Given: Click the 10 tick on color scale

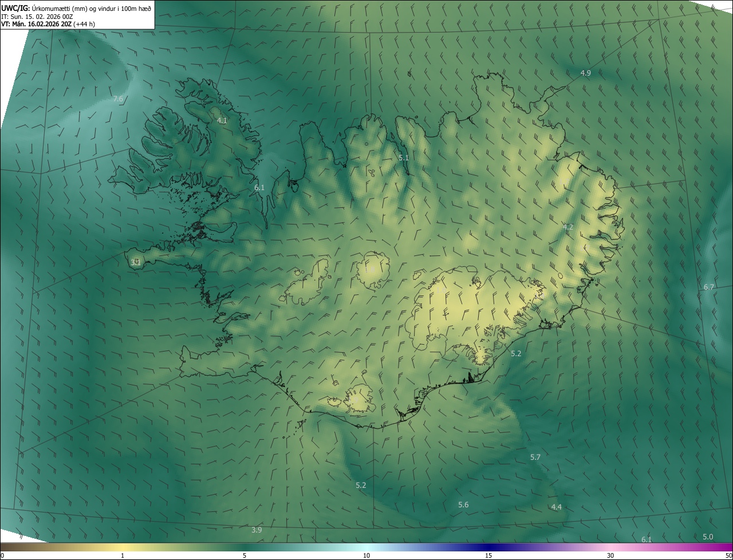Looking at the screenshot, I should click(366, 556).
